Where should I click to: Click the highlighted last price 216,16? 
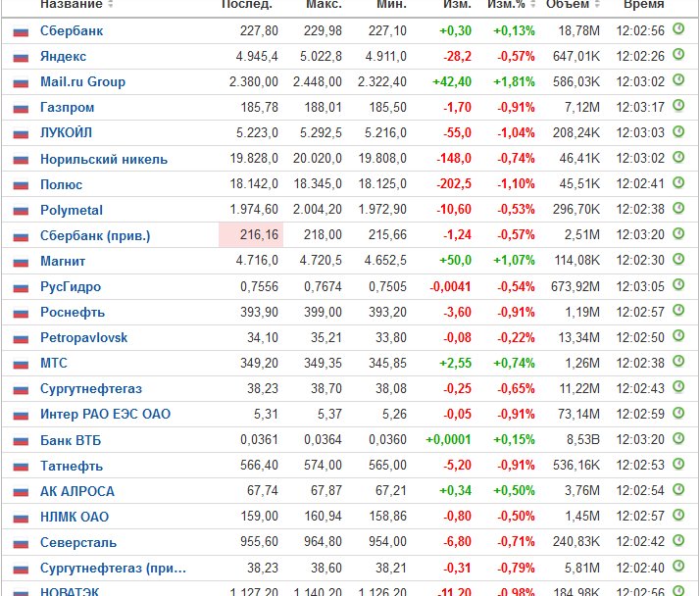point(259,235)
